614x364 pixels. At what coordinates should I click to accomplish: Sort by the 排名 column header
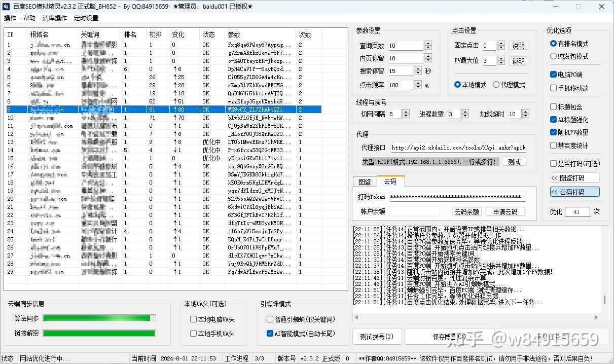(134, 34)
